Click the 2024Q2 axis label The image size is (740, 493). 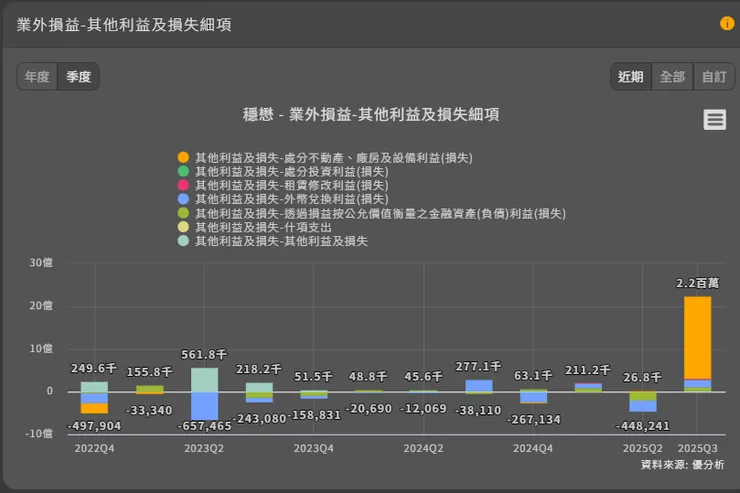pos(423,448)
